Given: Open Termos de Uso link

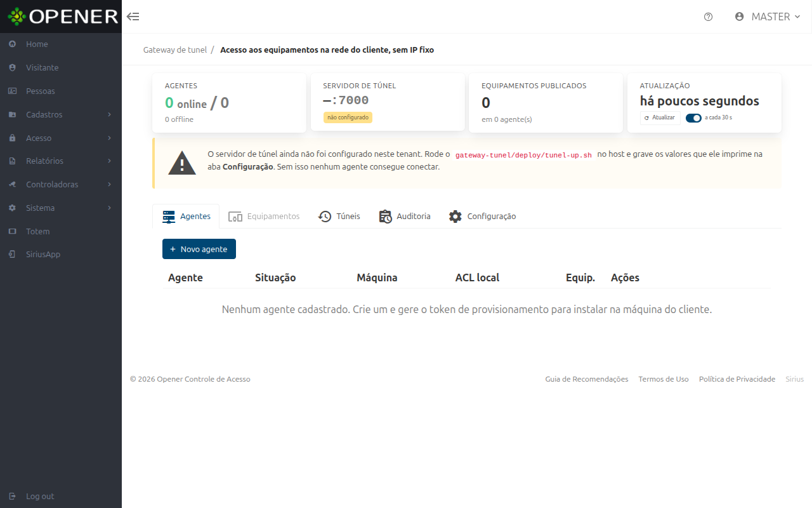Looking at the screenshot, I should (664, 379).
